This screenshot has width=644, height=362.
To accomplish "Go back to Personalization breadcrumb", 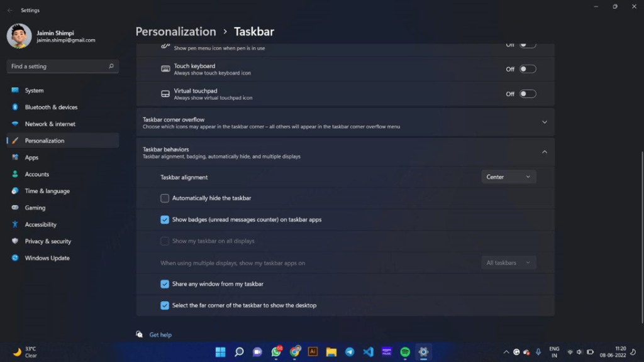I will [176, 31].
